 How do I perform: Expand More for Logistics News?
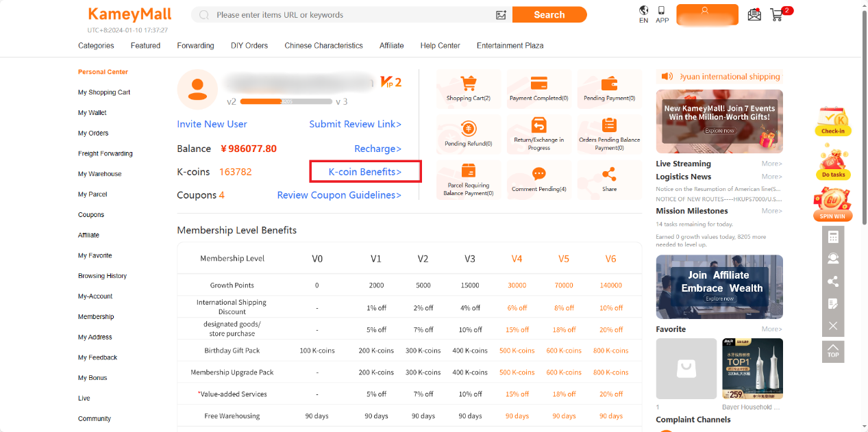[771, 177]
